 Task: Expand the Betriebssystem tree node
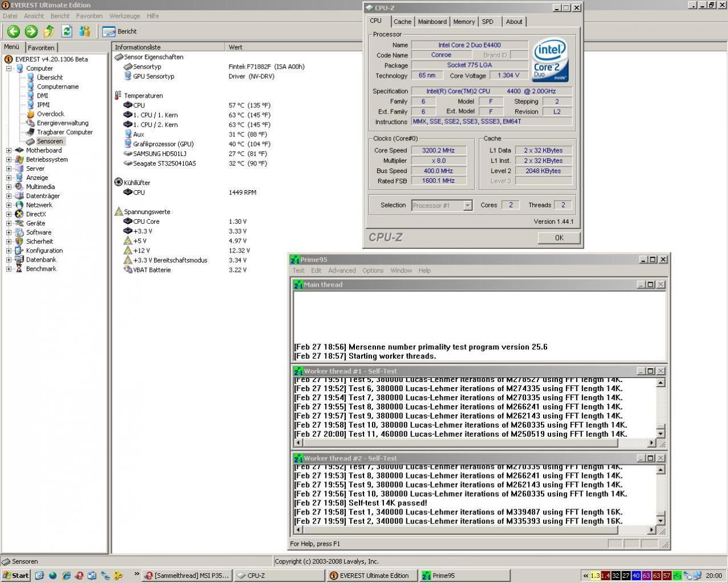click(9, 160)
